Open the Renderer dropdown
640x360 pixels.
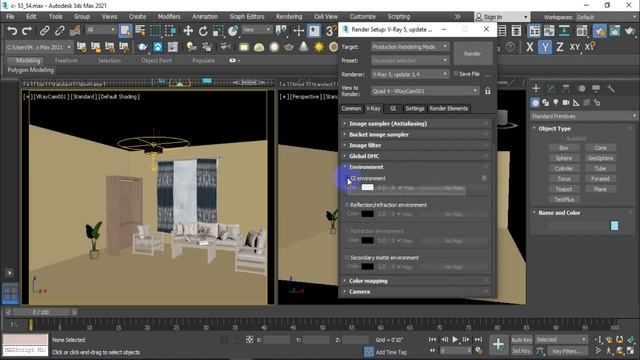(410, 74)
